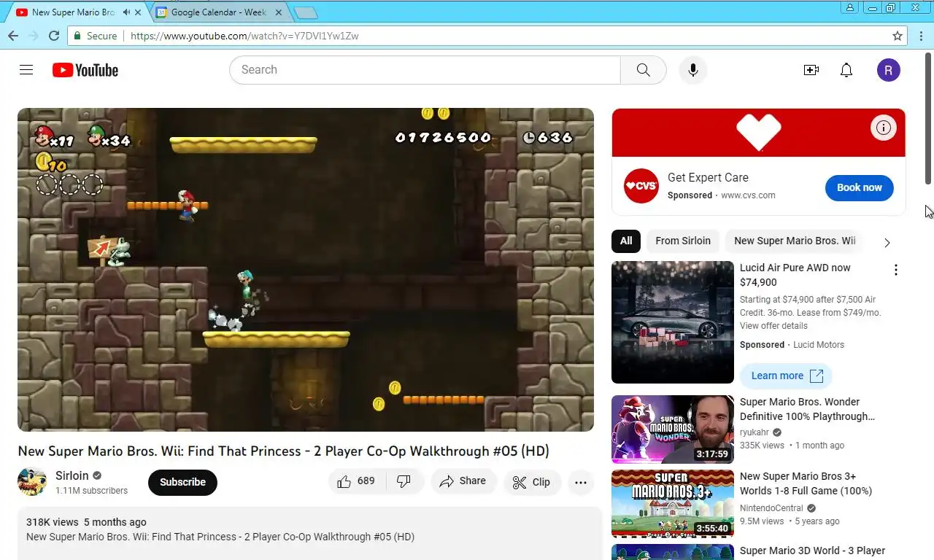Open a new browser tab
Viewport: 934px width, 560px height.
(305, 12)
